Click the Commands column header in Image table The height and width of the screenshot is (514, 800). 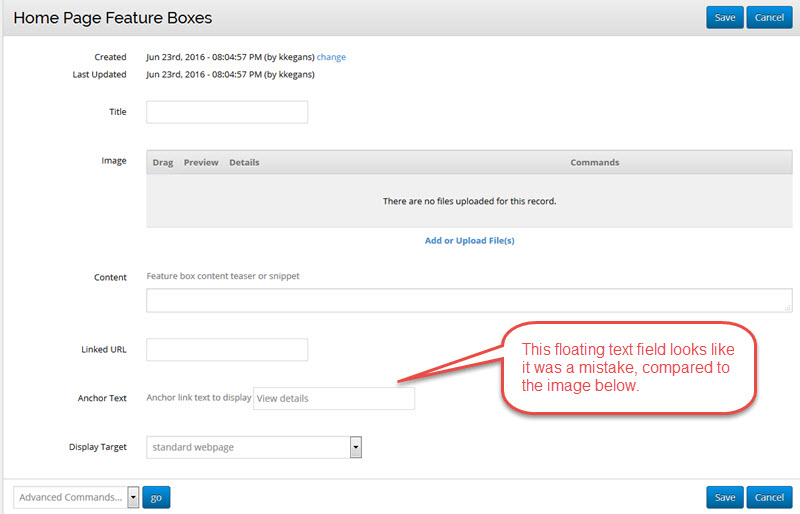[x=594, y=162]
